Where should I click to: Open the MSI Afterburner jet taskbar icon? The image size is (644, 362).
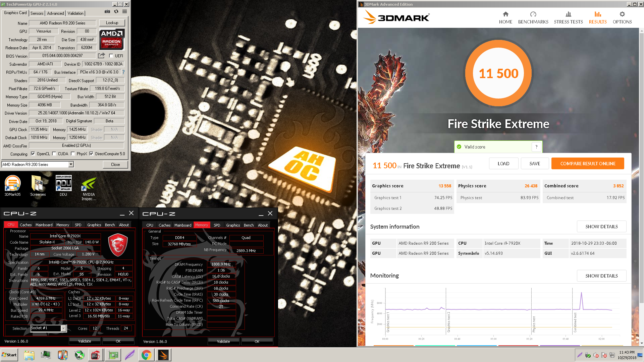tap(79, 355)
